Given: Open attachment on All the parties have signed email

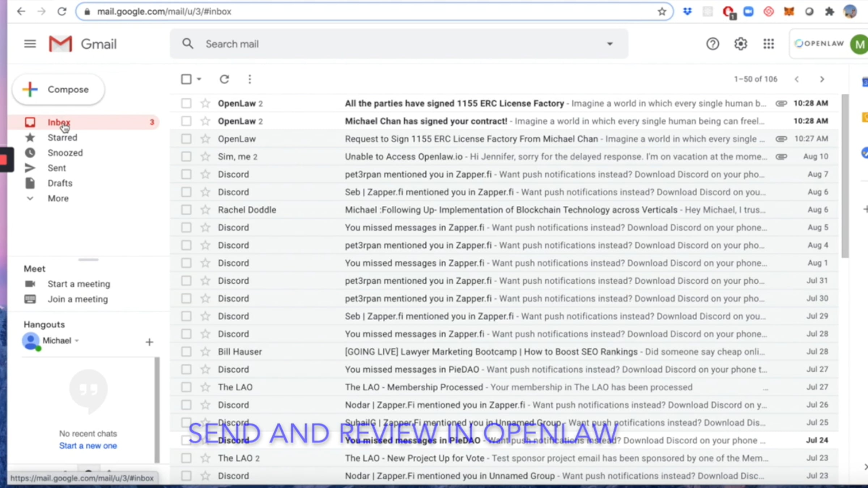Looking at the screenshot, I should tap(781, 103).
